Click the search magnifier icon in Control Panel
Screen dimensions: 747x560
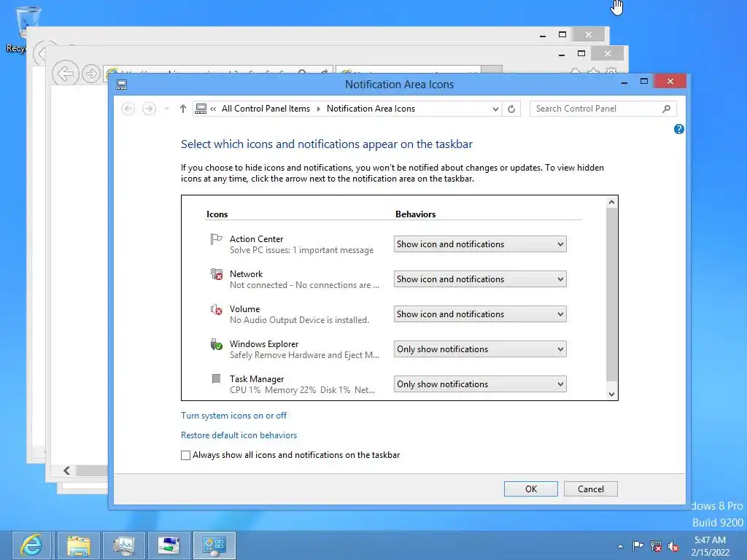click(x=666, y=109)
